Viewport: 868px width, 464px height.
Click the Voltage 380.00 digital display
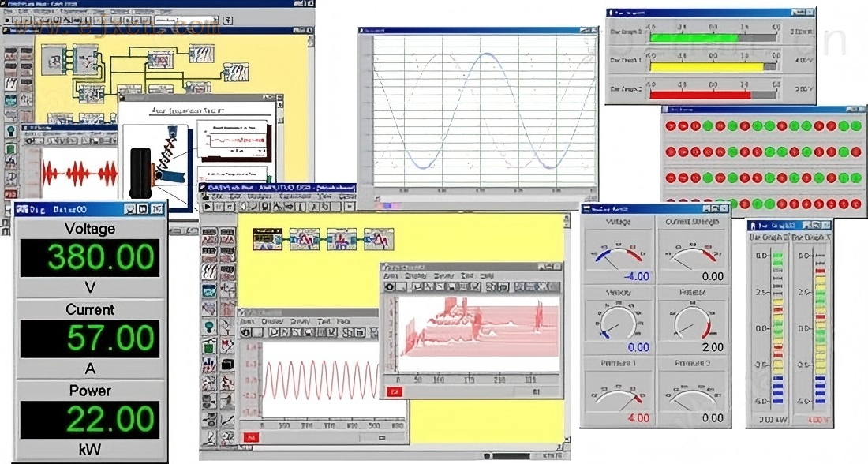tap(90, 258)
